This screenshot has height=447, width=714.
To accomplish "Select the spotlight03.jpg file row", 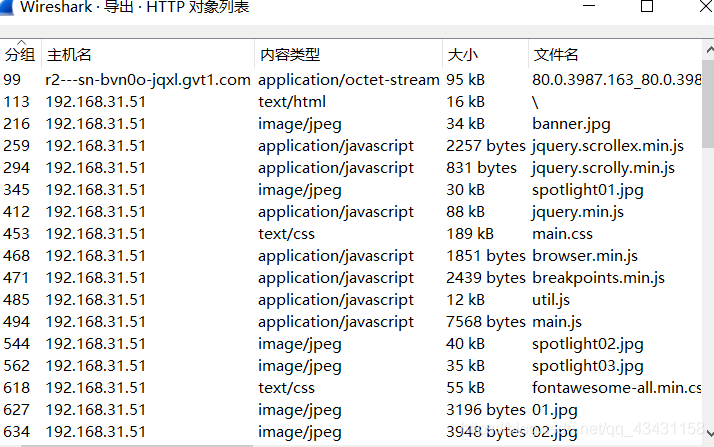I will click(351, 366).
